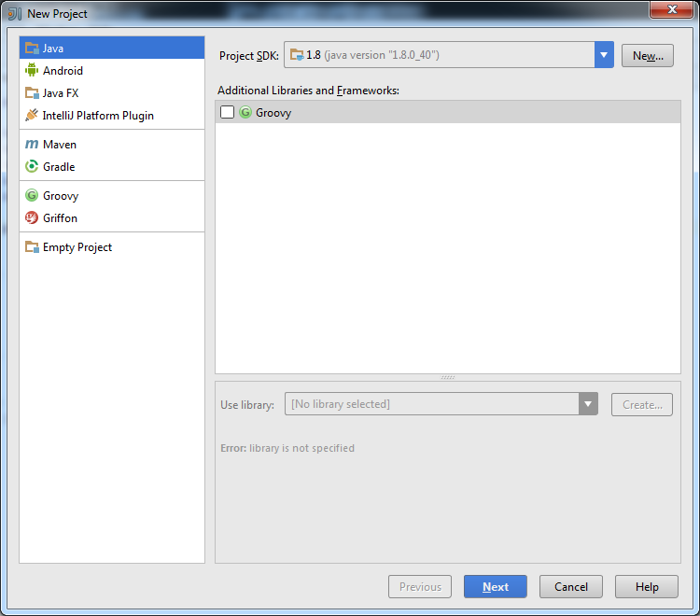700x616 pixels.
Task: Open Help for the New Project dialog
Action: 647,586
